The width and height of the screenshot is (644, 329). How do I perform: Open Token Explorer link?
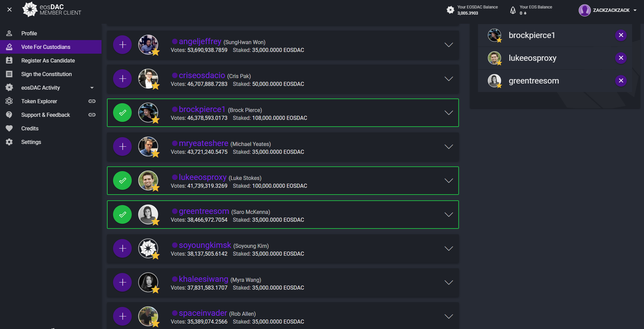(51, 101)
